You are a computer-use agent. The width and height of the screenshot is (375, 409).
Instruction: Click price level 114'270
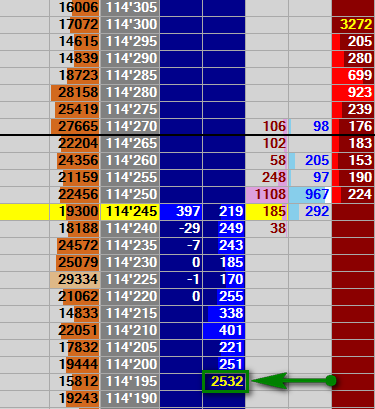coord(130,126)
